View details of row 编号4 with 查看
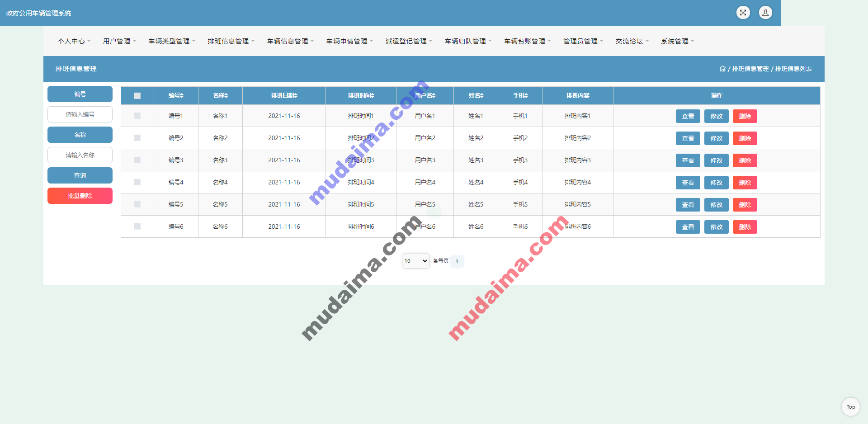 pyautogui.click(x=688, y=183)
